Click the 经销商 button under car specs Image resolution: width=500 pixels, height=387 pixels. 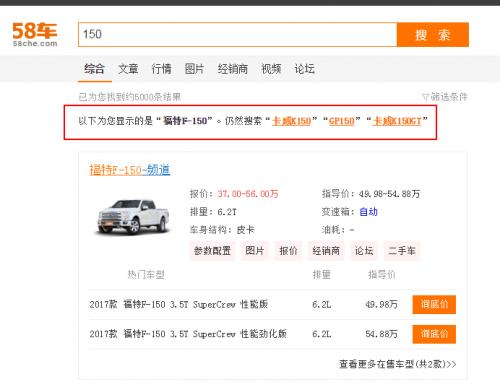[326, 251]
